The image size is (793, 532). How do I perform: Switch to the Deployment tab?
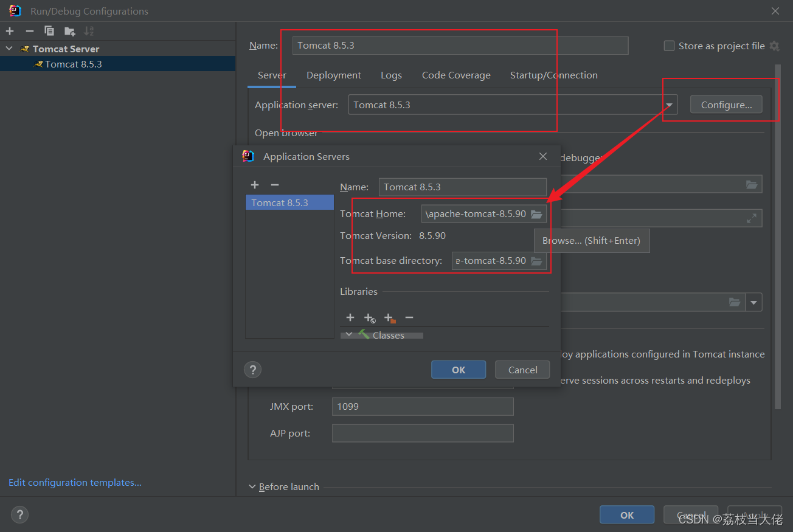[334, 75]
